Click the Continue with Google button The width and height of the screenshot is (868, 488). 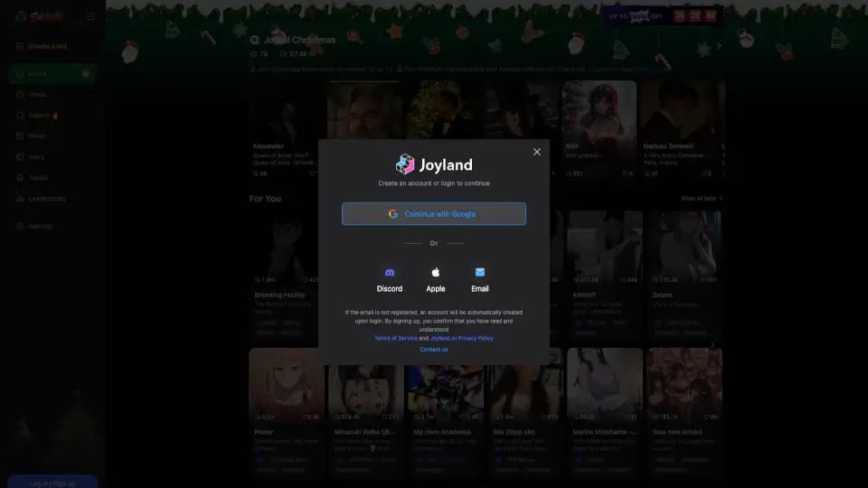point(433,214)
